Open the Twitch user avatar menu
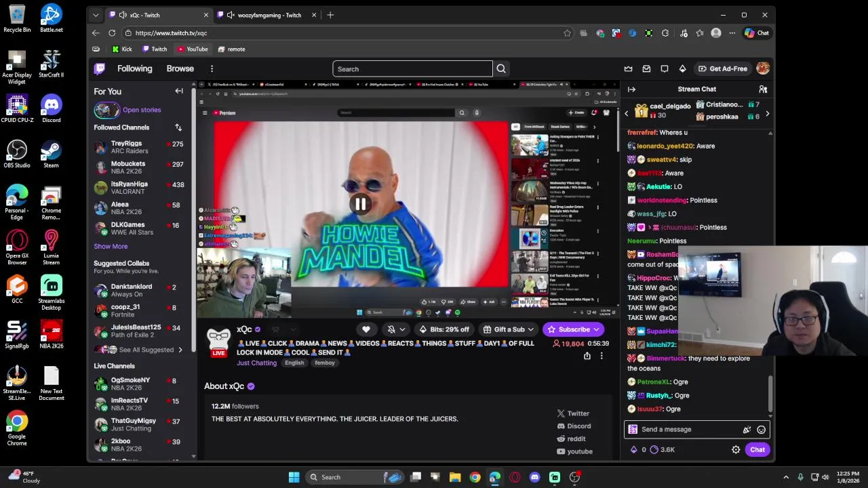868x488 pixels. [x=763, y=68]
